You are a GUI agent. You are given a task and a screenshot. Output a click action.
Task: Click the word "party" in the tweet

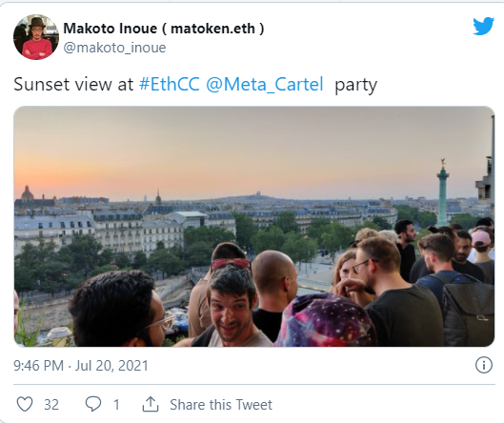355,86
